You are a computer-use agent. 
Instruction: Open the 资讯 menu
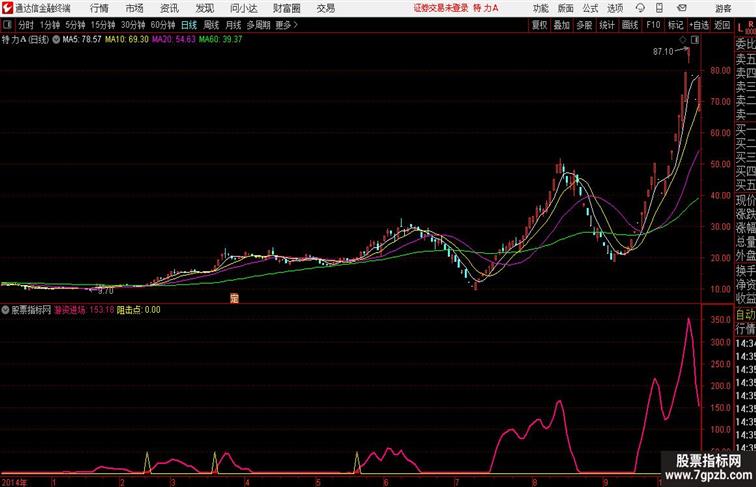[169, 8]
